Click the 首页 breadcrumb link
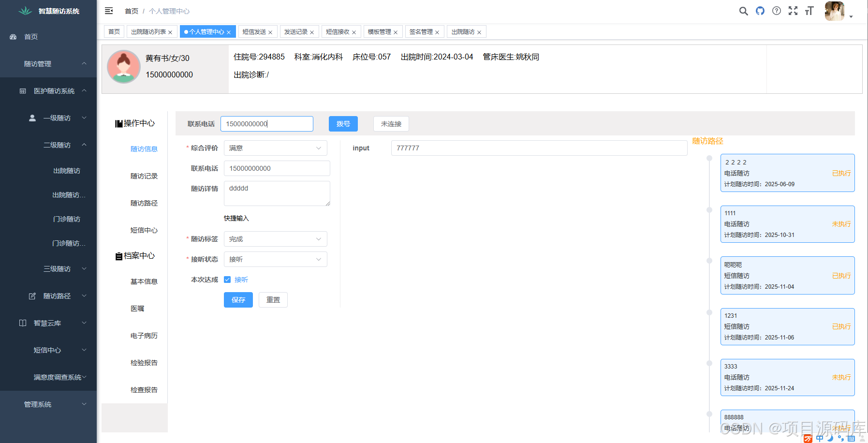The image size is (868, 443). (132, 11)
